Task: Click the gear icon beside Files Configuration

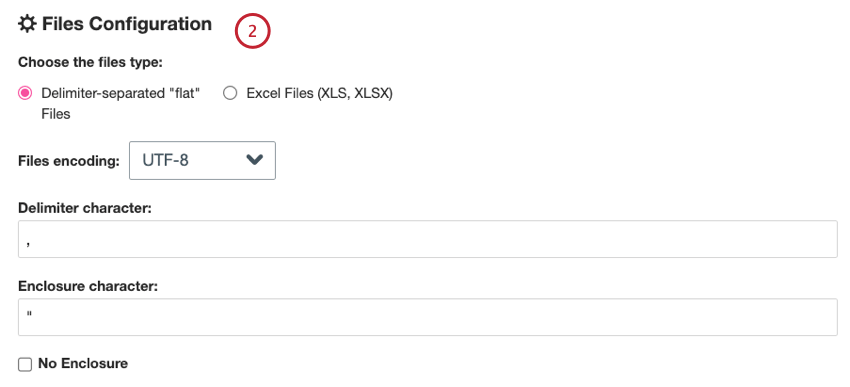Action: tap(27, 24)
